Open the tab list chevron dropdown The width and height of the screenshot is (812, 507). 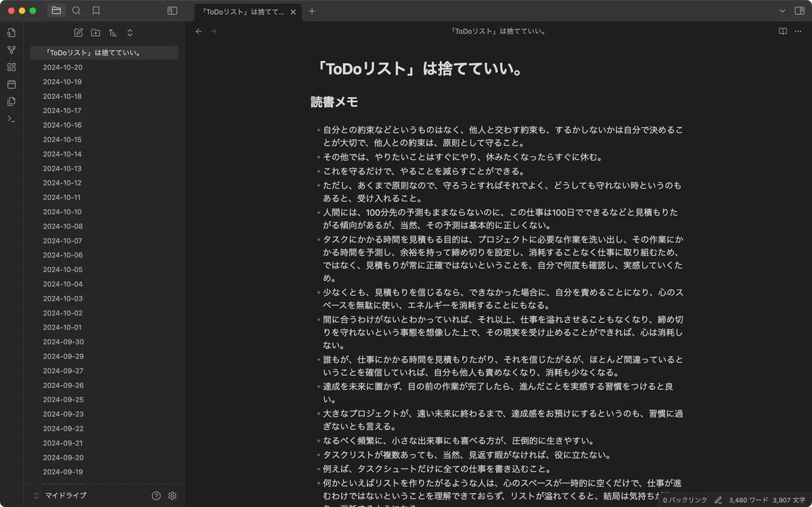click(783, 11)
